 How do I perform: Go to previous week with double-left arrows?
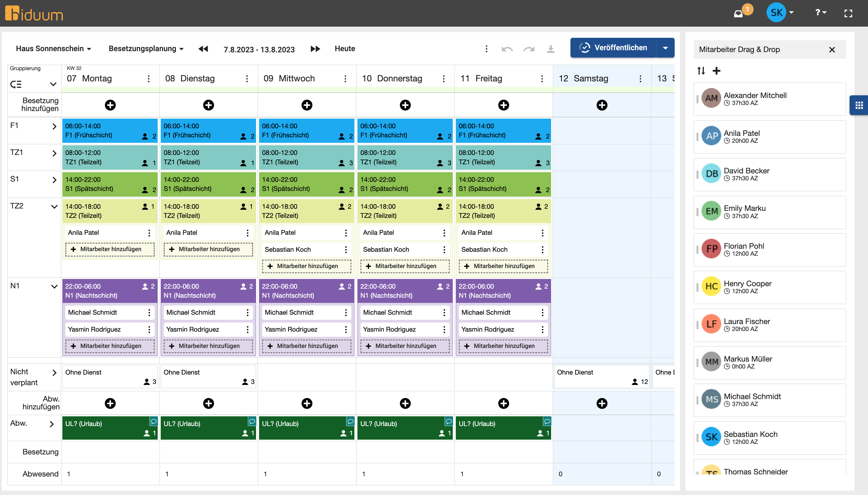click(203, 49)
